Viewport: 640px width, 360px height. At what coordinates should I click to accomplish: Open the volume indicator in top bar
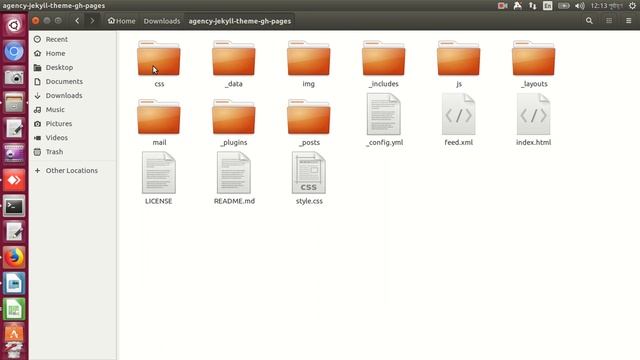click(580, 6)
